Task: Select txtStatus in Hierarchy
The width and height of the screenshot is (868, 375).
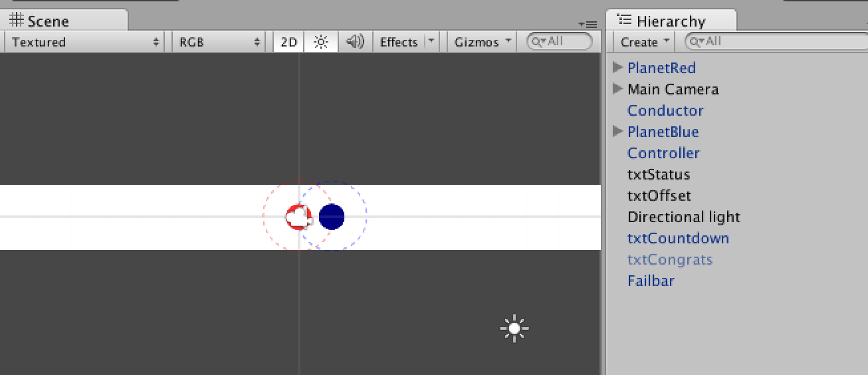Action: pyautogui.click(x=659, y=174)
